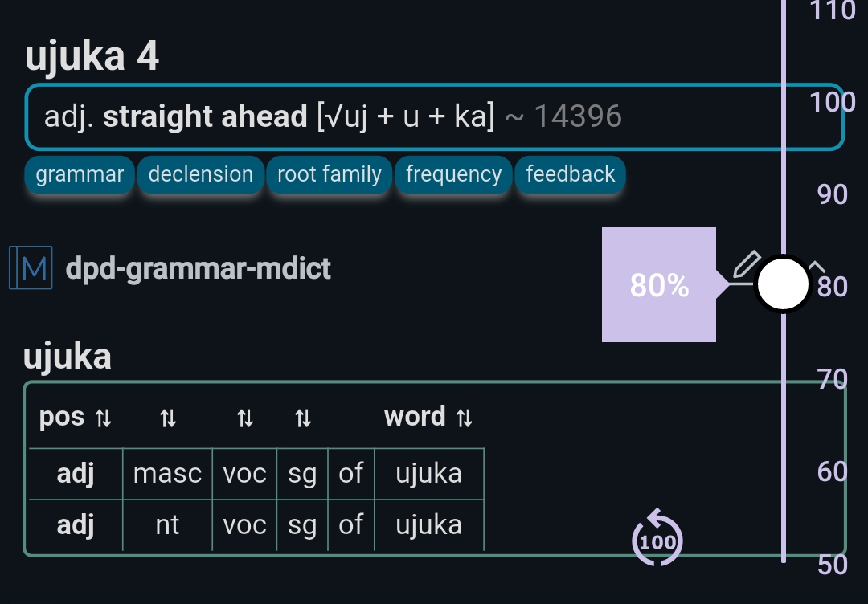Click the straight ahead definition box

(x=402, y=117)
